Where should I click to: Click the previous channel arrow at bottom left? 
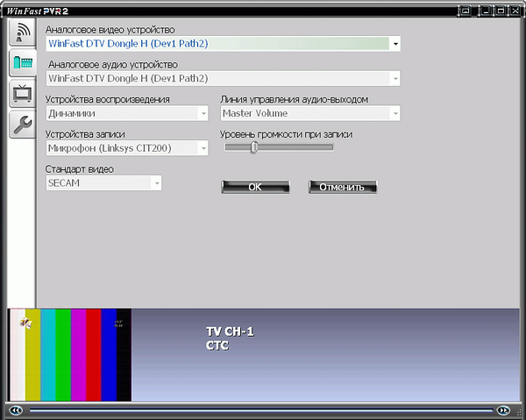pos(16,410)
